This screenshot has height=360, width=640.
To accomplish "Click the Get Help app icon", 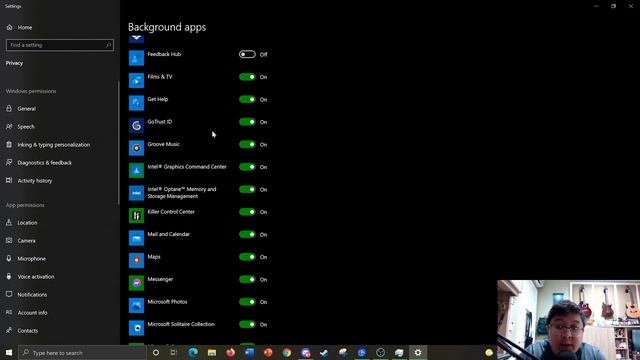I will coord(136,103).
